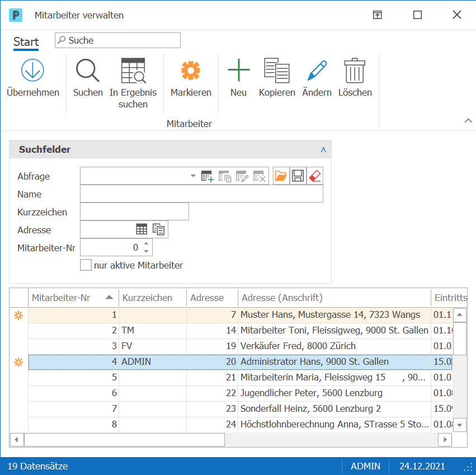Select row Verkäufer Fred, 8000 Zürich
The width and height of the screenshot is (476, 475).
click(240, 346)
